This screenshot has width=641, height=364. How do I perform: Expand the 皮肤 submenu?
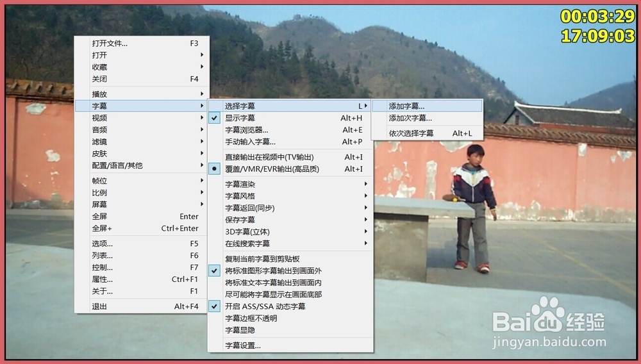click(142, 154)
